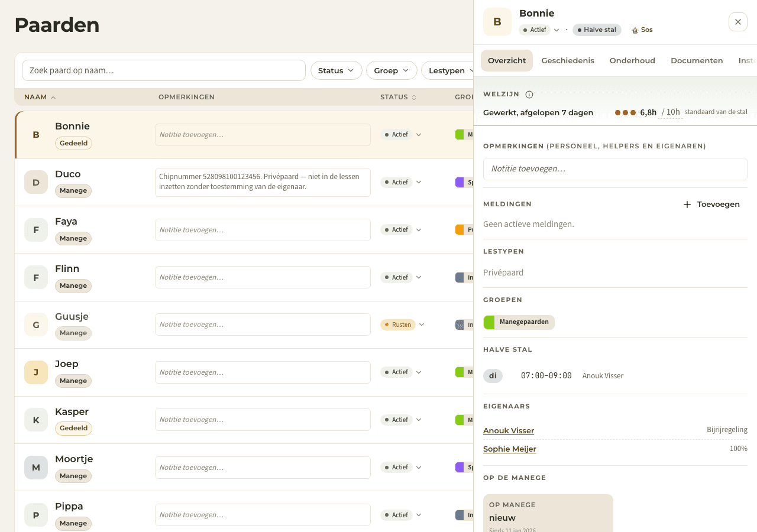
Task: Sort by the Naam column header
Action: click(x=40, y=97)
